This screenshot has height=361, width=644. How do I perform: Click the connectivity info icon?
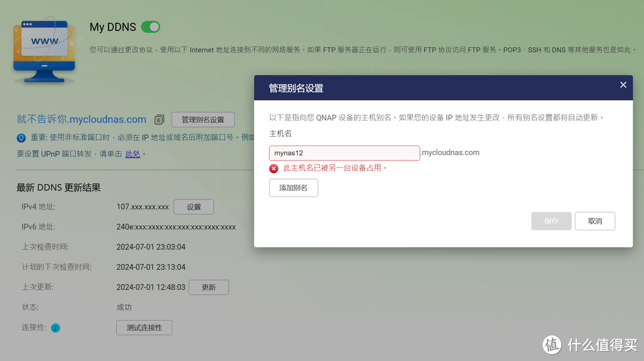(x=55, y=328)
